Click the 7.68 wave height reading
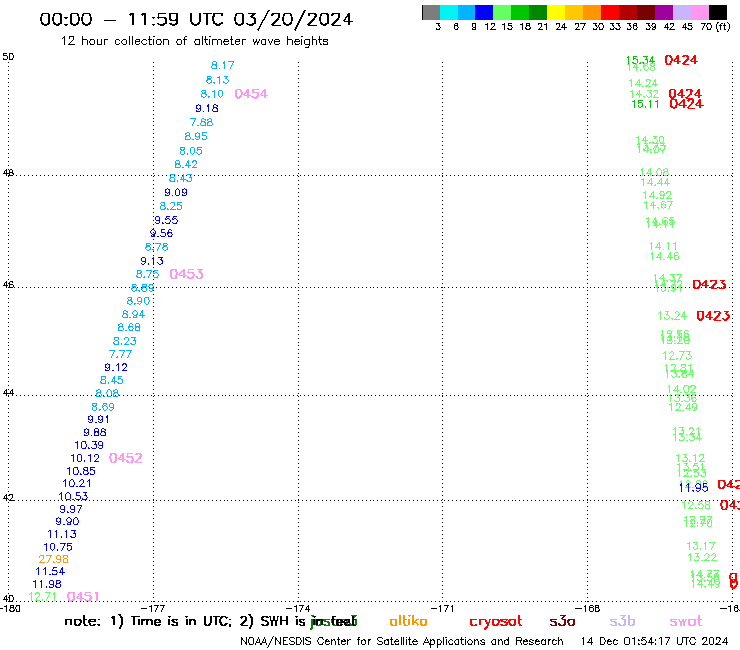Viewport: 740px width, 650px height. click(x=202, y=122)
